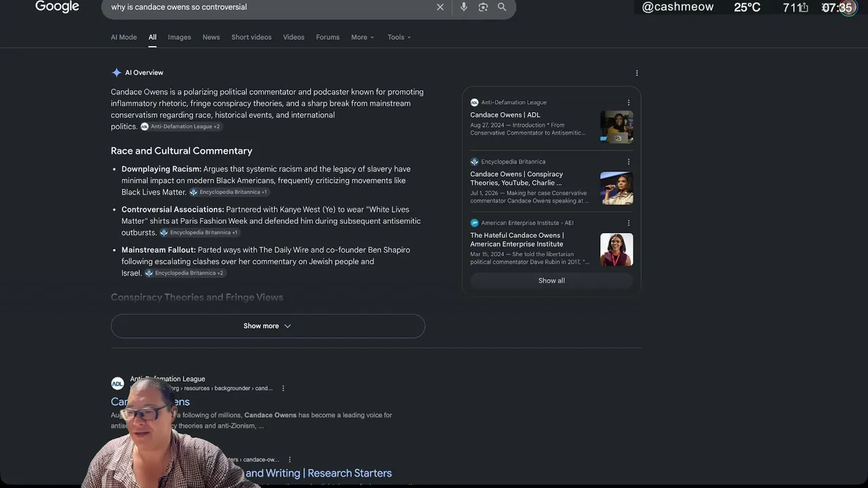This screenshot has height=488, width=868.
Task: Clear the search query with the X icon
Action: (x=440, y=7)
